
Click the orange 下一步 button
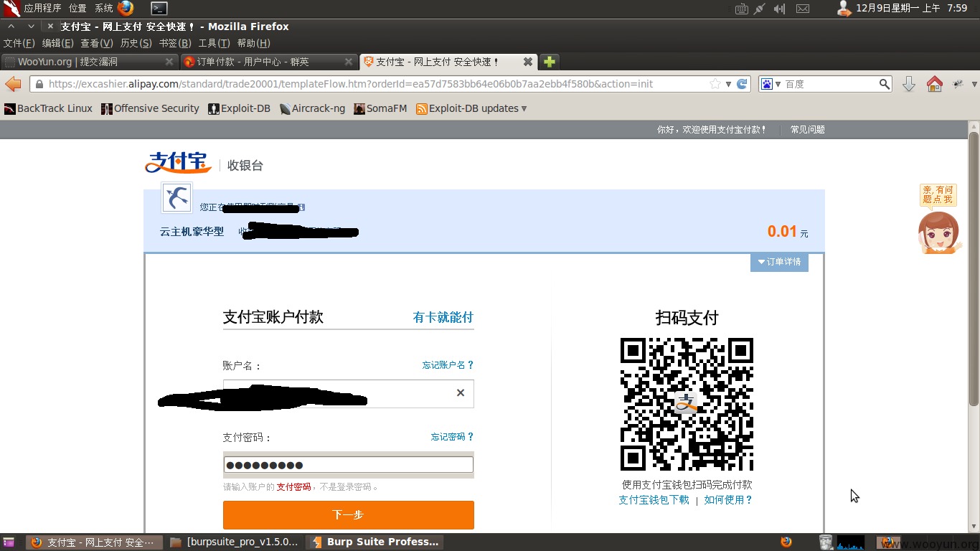tap(349, 514)
